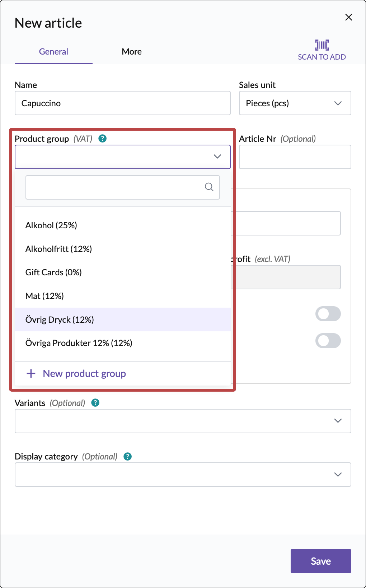Close the New article dialog

[348, 17]
